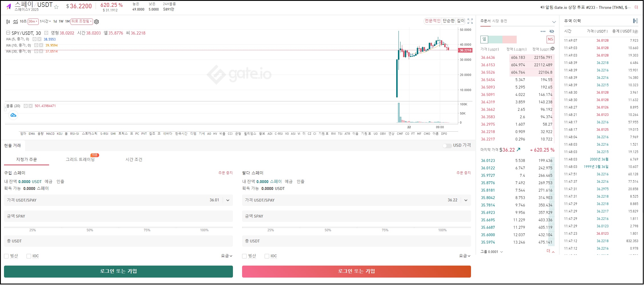The height and width of the screenshot is (285, 644).
Task: Click 더 at the order book bottom
Action: click(x=550, y=251)
